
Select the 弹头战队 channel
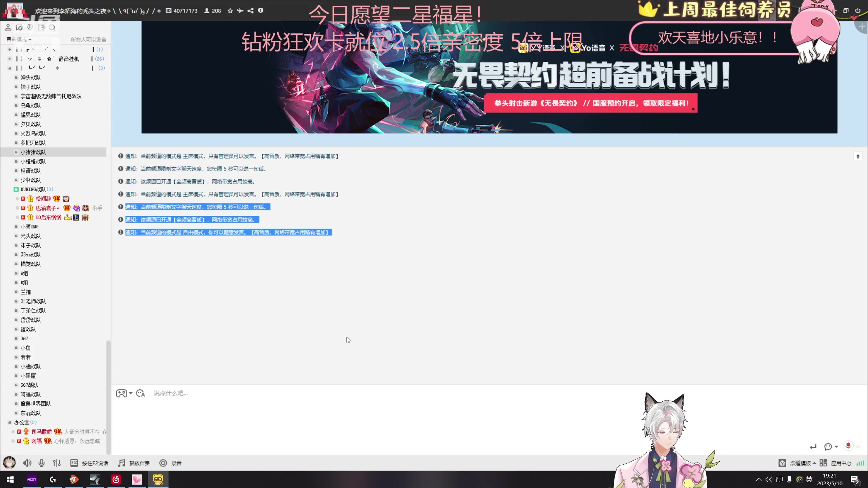(x=31, y=78)
